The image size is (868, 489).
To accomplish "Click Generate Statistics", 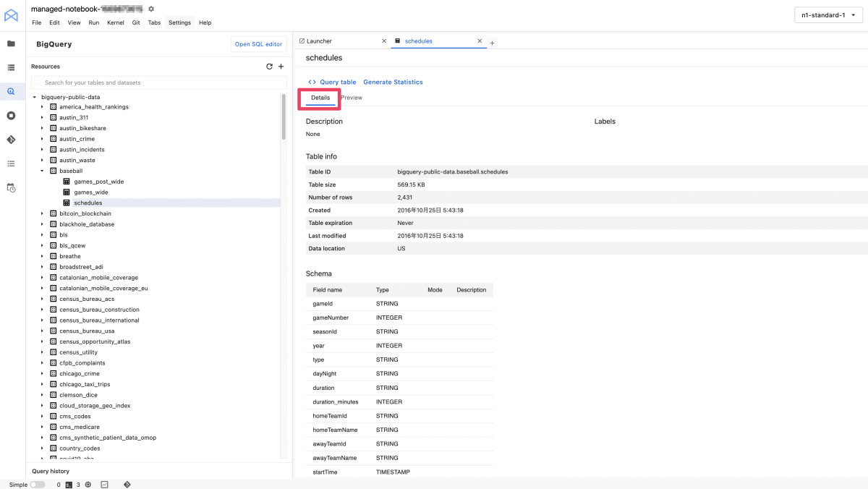I will point(393,82).
